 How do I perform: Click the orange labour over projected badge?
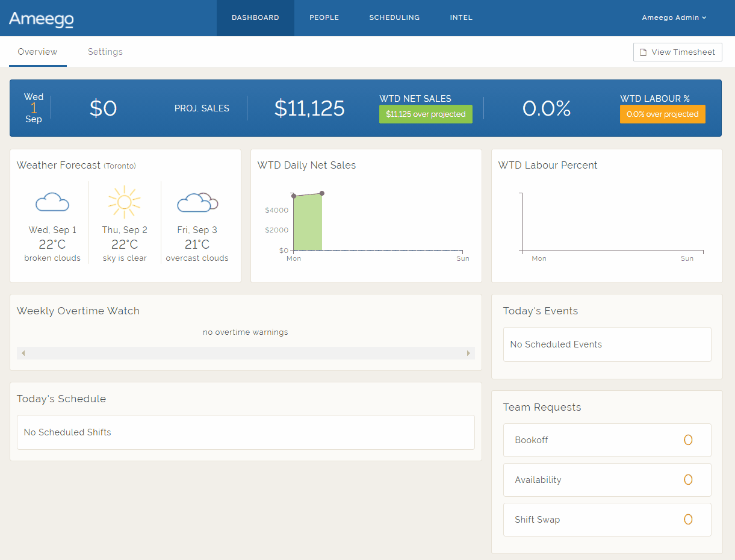coord(662,114)
